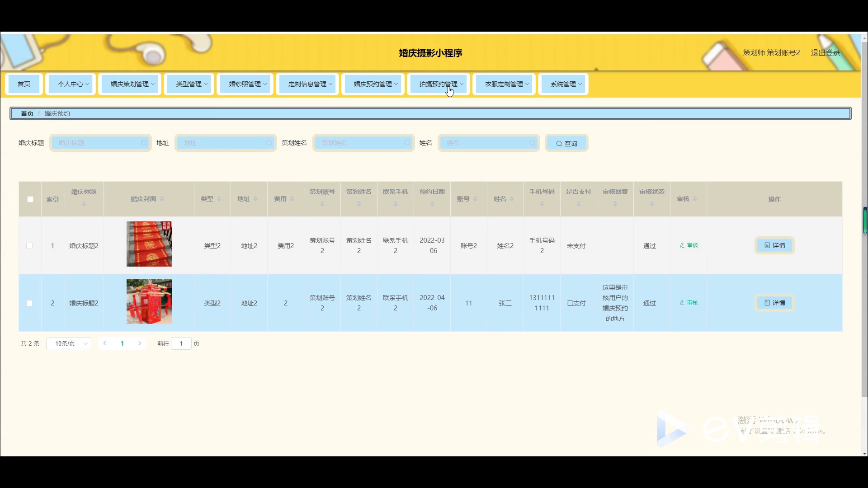Sort table by 账号 column

[x=475, y=199]
